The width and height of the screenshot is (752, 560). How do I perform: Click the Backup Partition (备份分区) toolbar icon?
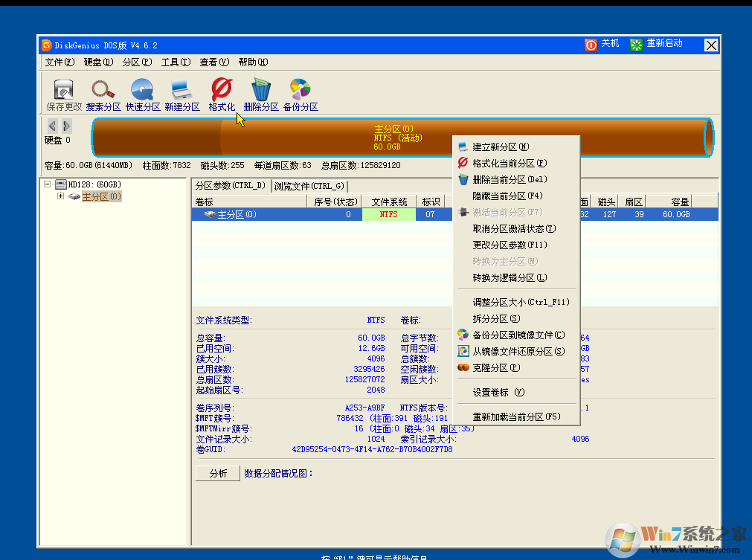click(x=301, y=91)
